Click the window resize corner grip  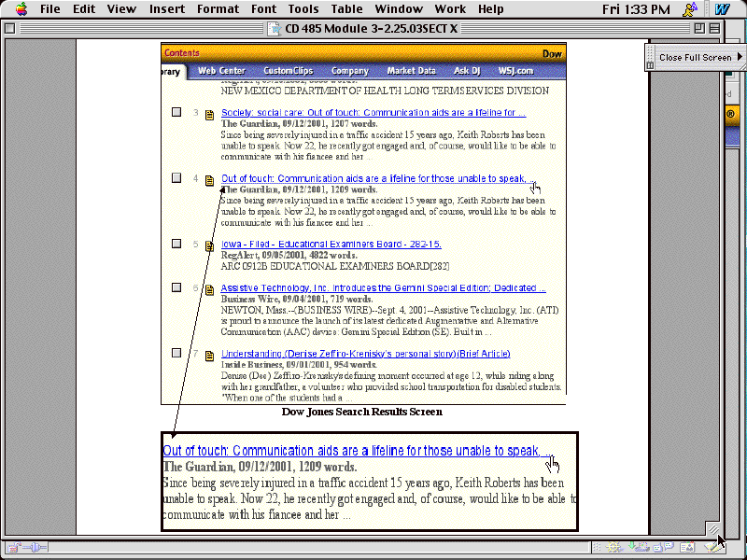coord(712,529)
